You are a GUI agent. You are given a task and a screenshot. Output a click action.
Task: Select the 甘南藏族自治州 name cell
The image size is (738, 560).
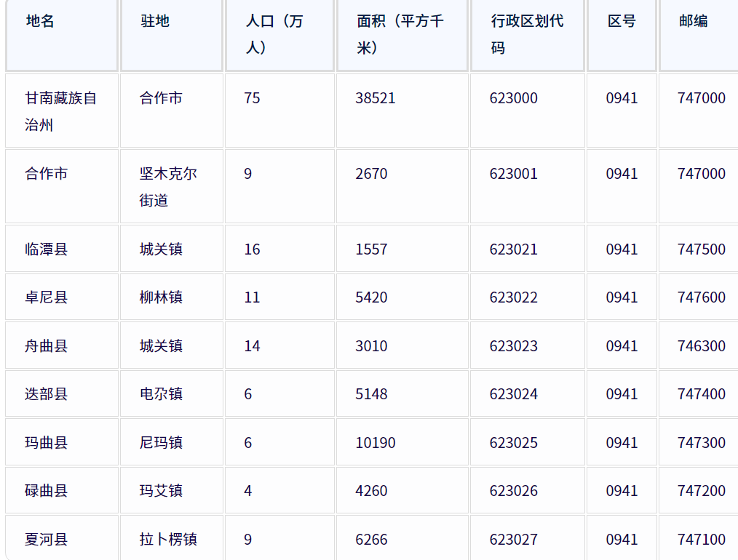pos(62,111)
